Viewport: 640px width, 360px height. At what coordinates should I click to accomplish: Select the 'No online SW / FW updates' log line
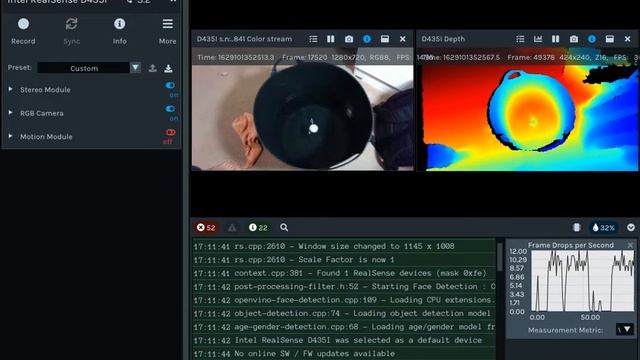click(x=344, y=353)
